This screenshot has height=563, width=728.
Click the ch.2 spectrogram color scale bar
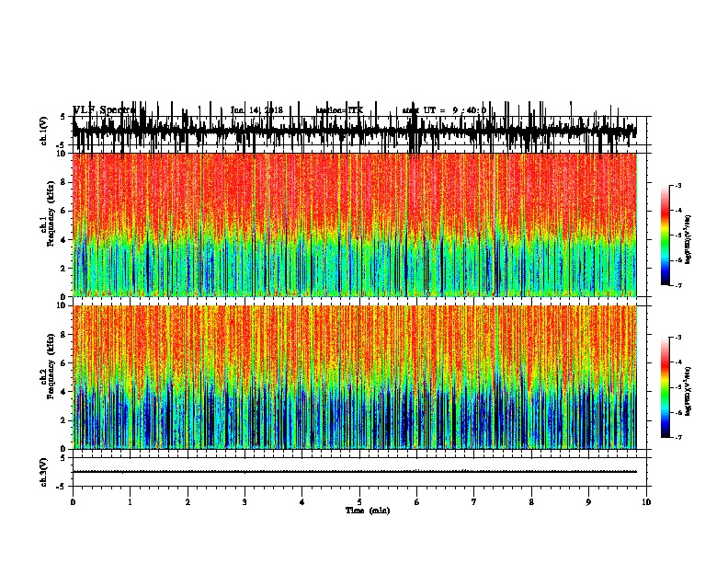pos(665,387)
